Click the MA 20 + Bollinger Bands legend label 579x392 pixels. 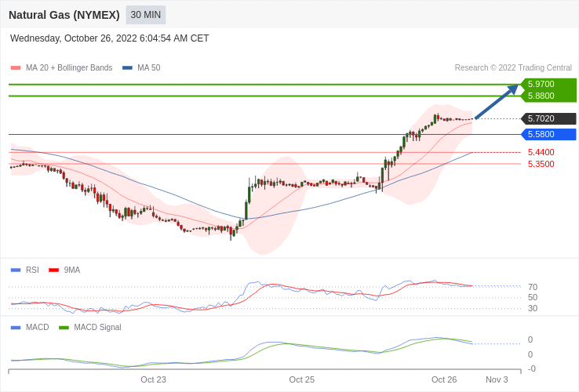tap(69, 68)
